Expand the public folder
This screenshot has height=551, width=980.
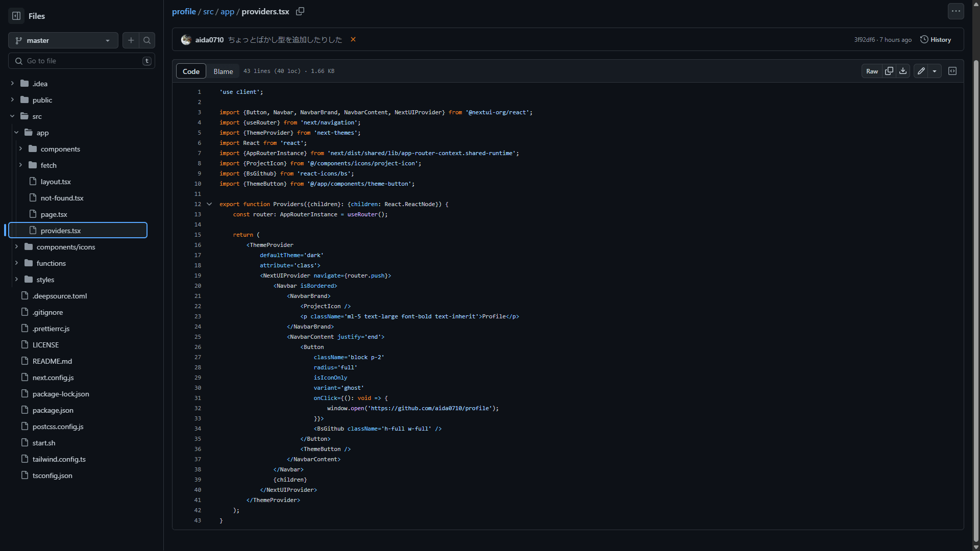12,99
